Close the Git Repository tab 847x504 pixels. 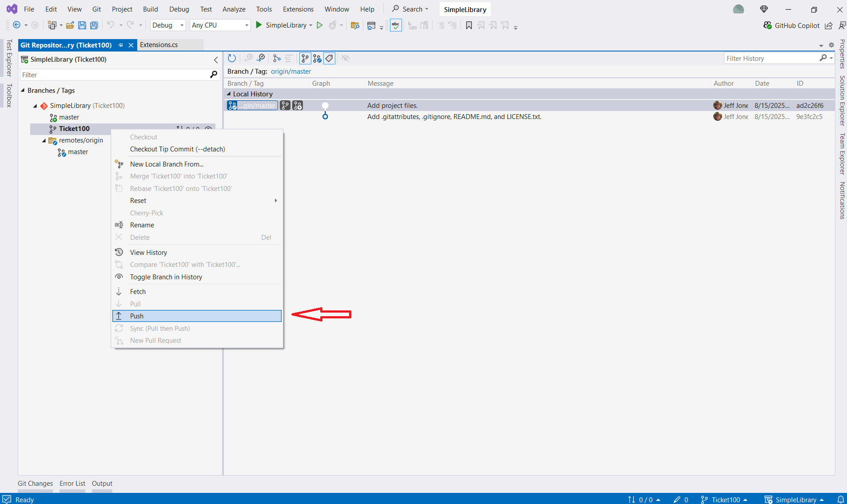pyautogui.click(x=131, y=45)
